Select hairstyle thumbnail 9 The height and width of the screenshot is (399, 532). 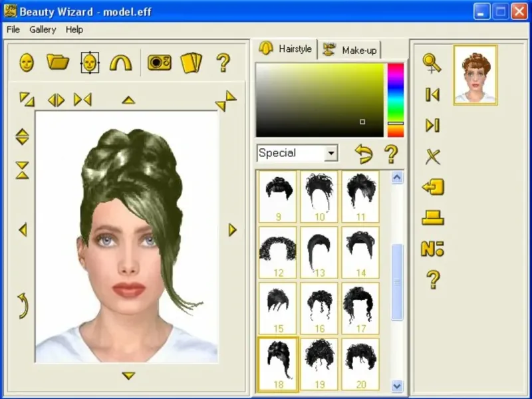pos(277,197)
